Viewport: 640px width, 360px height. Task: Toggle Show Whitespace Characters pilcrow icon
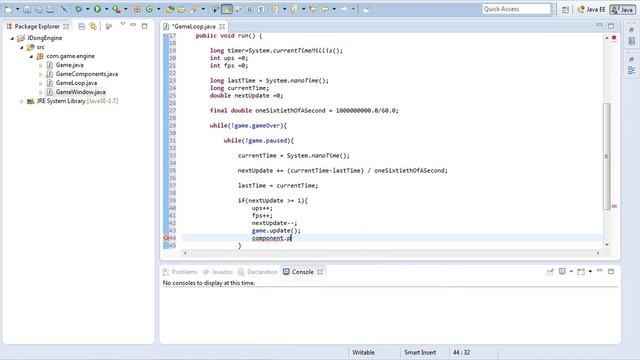coord(261,9)
